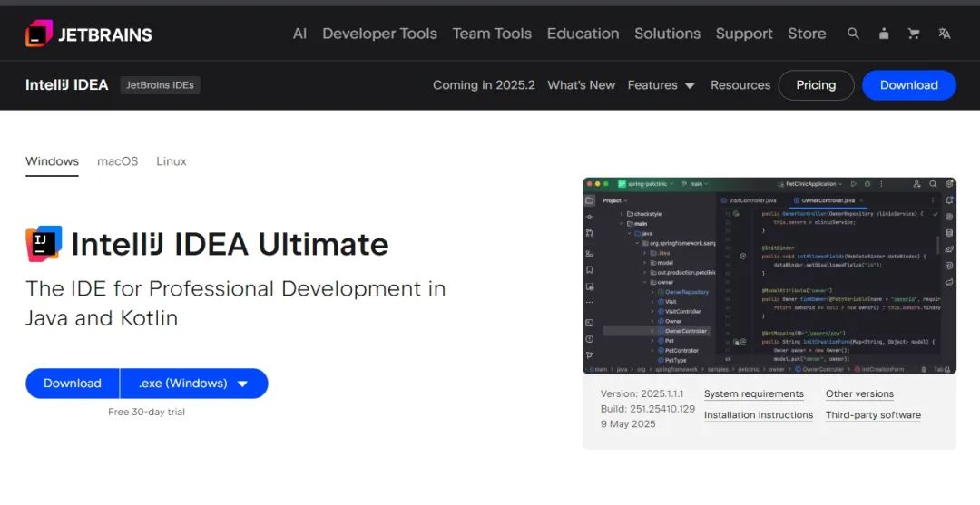Click the IntelliJ IDEA Ultimate heading
Screen dimensions: 980x505
tap(230, 244)
